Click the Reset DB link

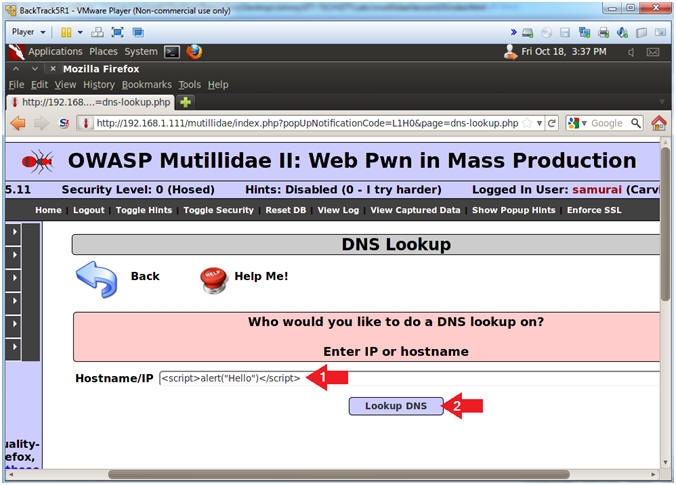click(286, 210)
